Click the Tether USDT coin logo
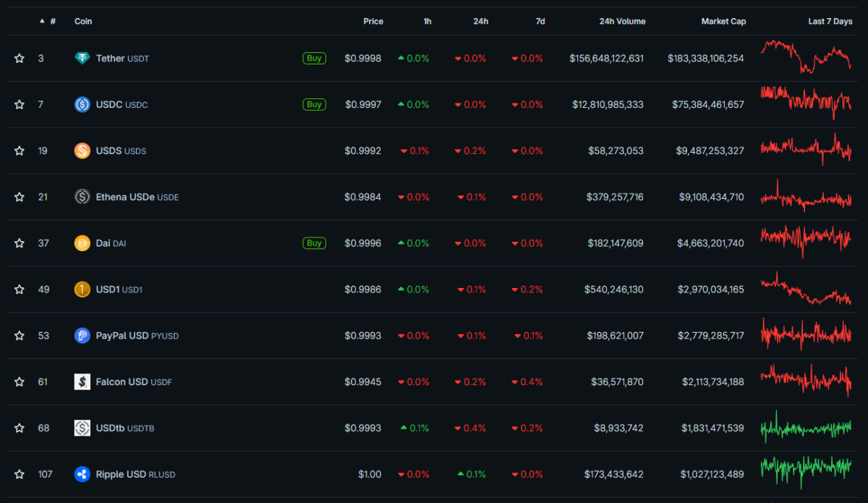This screenshot has width=868, height=503. tap(82, 58)
